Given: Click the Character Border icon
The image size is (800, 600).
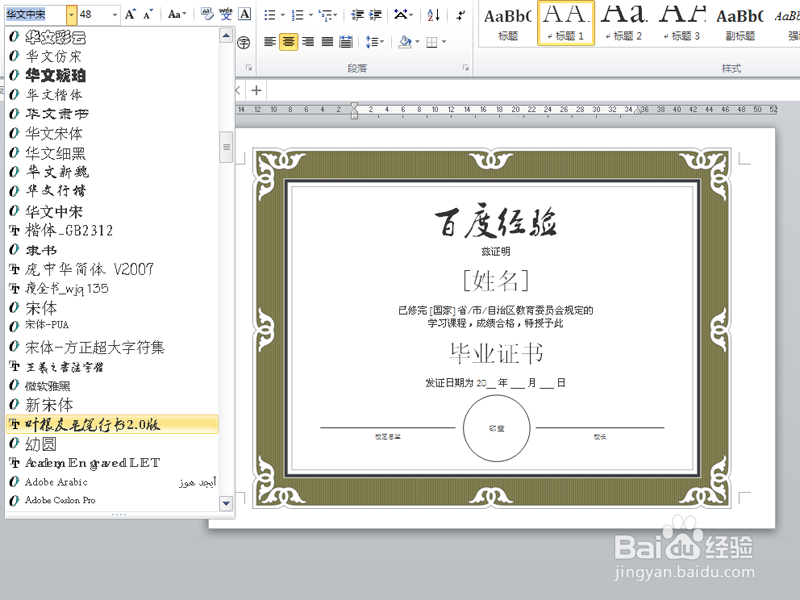Looking at the screenshot, I should point(245,14).
